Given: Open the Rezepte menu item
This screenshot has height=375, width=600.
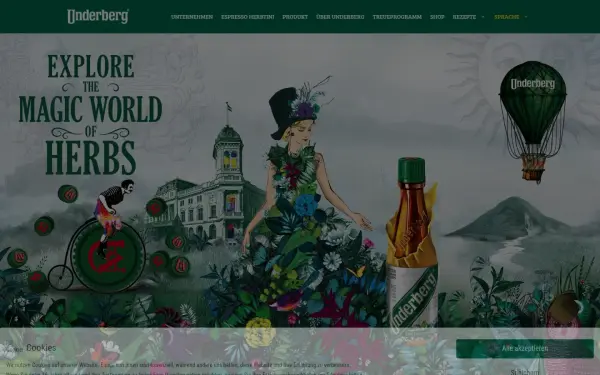Looking at the screenshot, I should click(x=465, y=17).
